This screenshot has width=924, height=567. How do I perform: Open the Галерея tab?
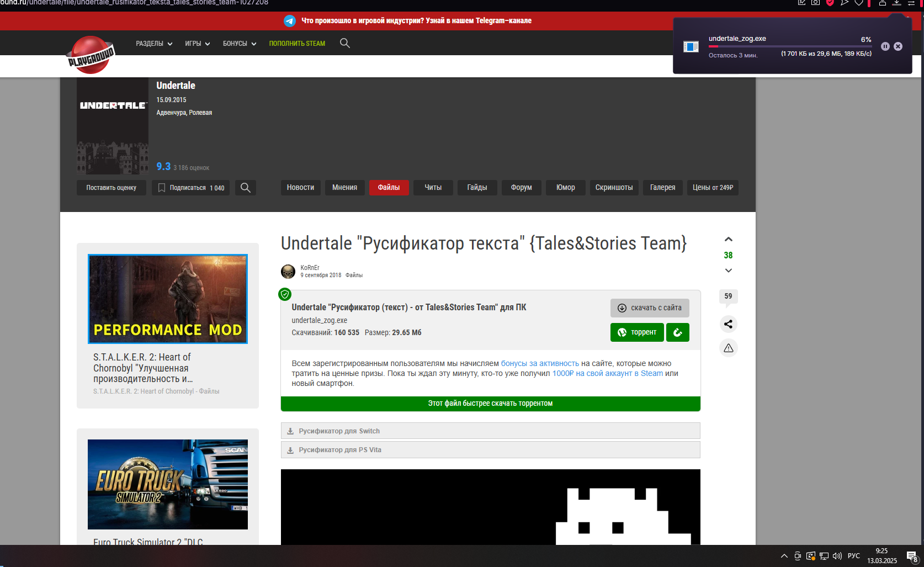tap(663, 188)
